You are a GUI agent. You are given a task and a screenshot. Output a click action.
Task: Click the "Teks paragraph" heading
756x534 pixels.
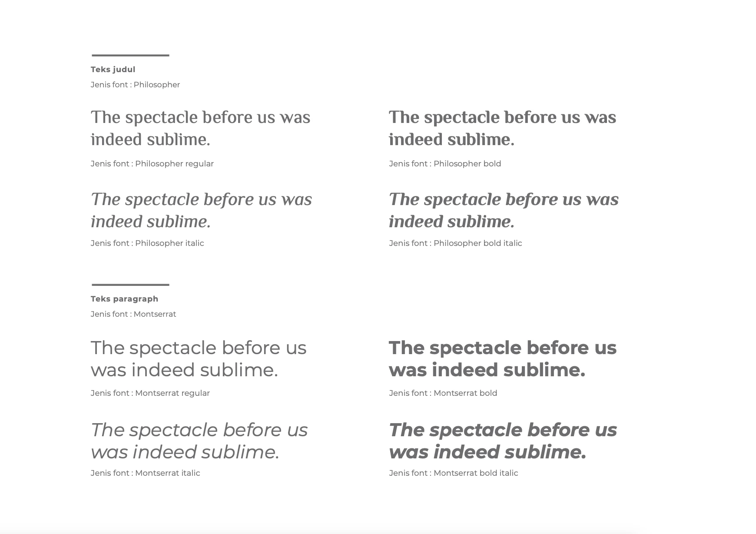(124, 299)
